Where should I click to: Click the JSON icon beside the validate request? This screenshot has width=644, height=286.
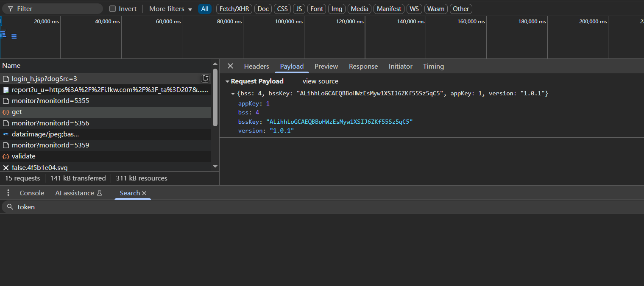tap(6, 156)
